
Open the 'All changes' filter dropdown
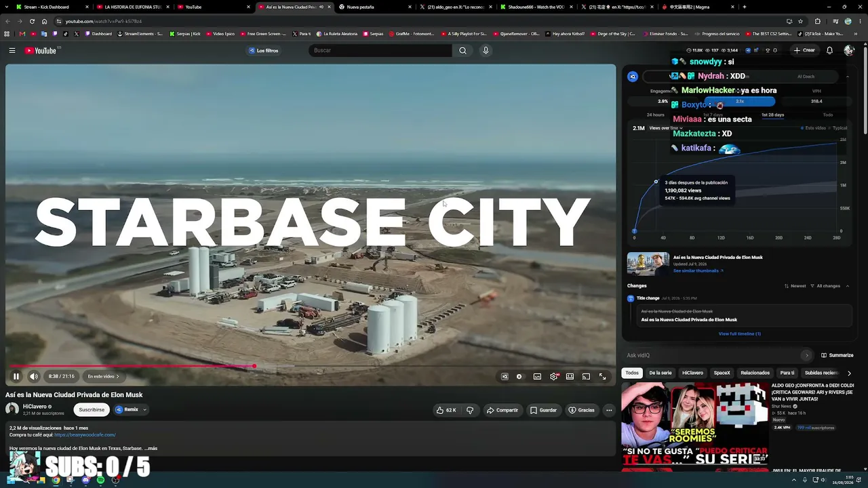827,286
